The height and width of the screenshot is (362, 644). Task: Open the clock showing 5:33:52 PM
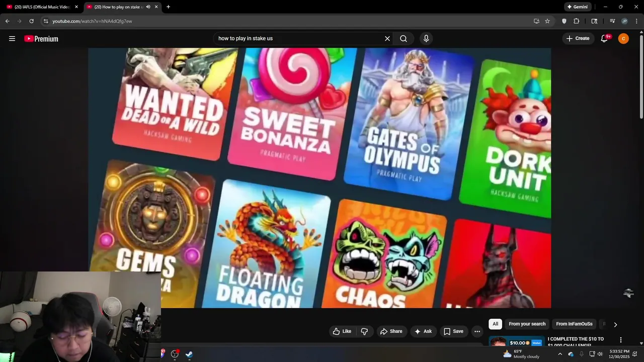(619, 354)
